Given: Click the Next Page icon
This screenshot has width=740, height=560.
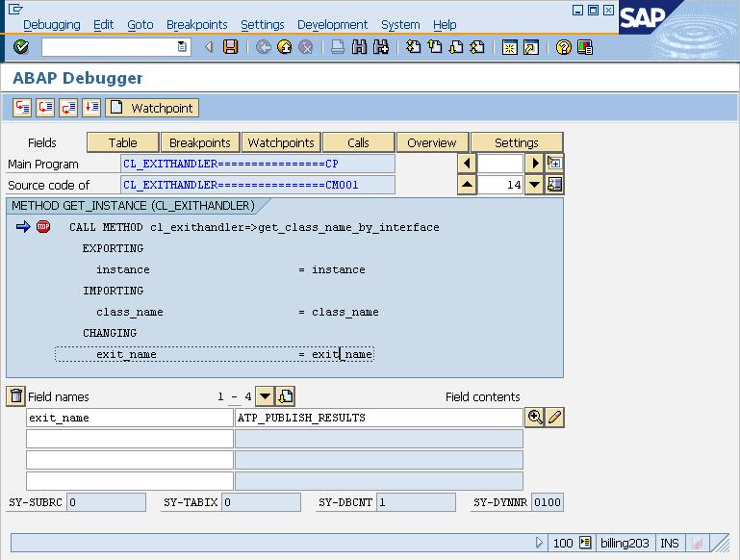Looking at the screenshot, I should [x=456, y=47].
